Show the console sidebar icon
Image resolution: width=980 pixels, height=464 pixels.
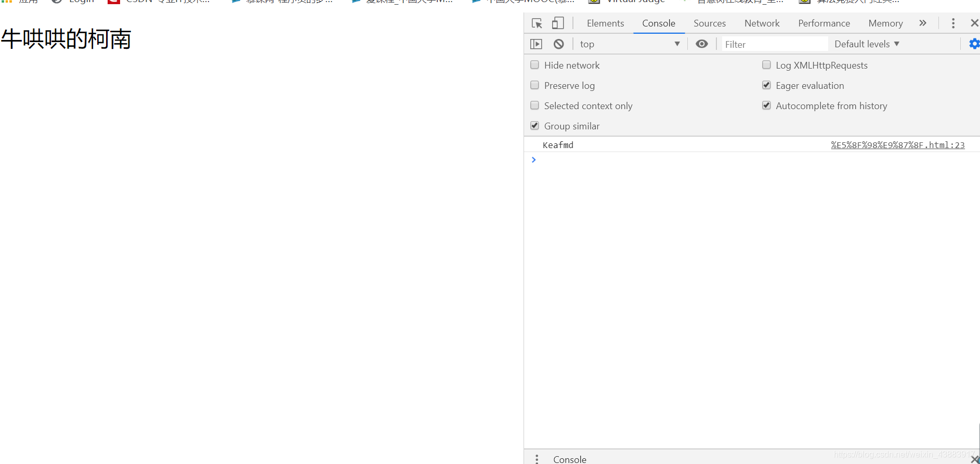click(536, 44)
